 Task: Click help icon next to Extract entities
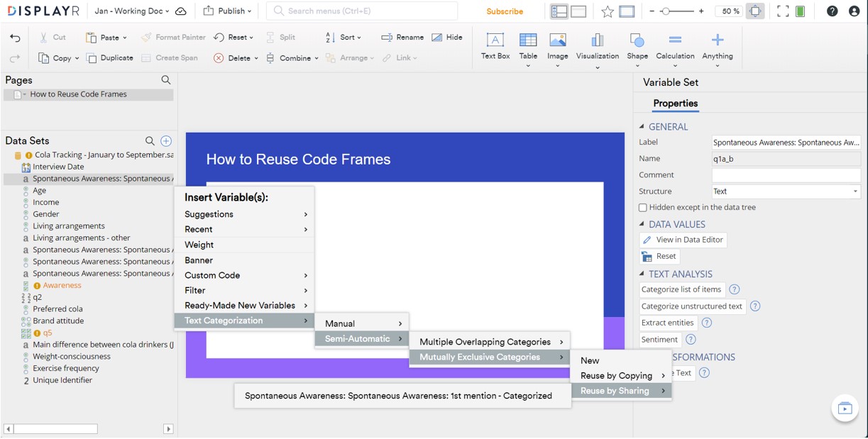(707, 323)
